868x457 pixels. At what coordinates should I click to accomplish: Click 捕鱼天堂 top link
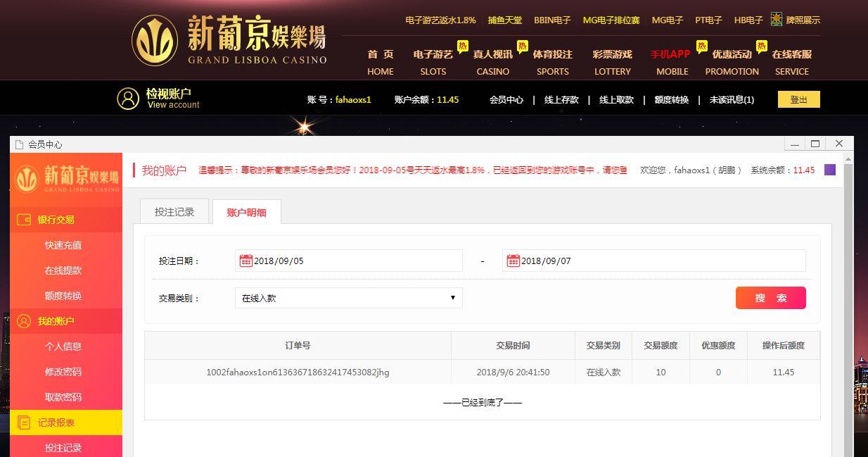pos(505,20)
